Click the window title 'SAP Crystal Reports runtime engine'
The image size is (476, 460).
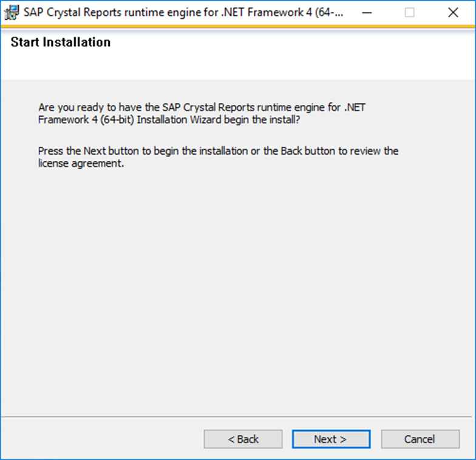[x=183, y=12]
